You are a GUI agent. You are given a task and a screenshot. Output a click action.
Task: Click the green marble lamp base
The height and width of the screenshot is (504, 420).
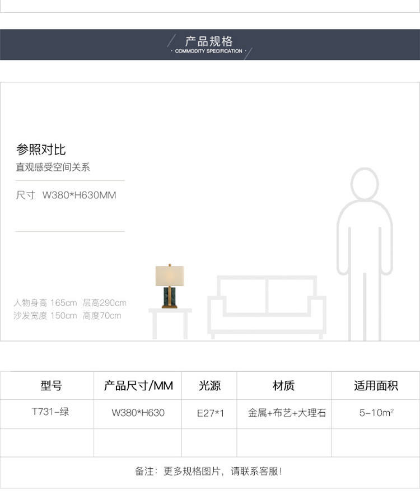[170, 296]
